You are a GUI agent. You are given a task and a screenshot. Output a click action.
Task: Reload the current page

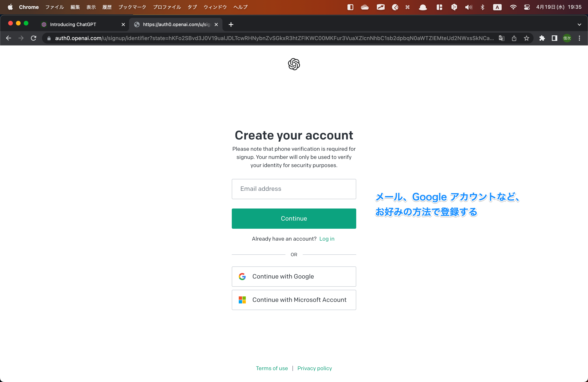pyautogui.click(x=34, y=38)
